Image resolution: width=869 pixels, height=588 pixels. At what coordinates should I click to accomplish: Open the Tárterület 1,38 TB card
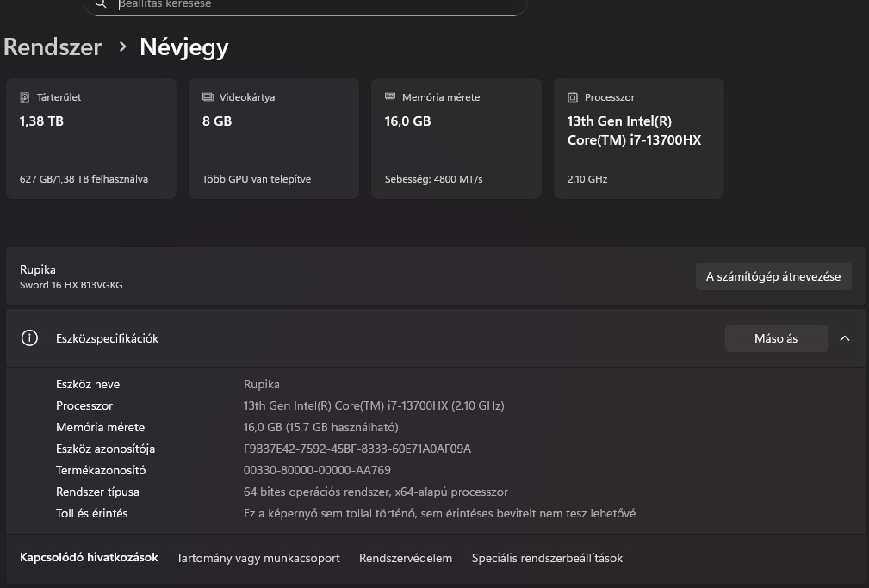[91, 139]
